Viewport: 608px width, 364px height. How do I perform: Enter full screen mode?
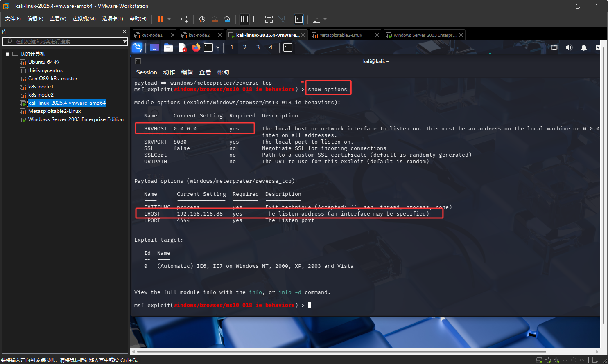click(x=269, y=19)
